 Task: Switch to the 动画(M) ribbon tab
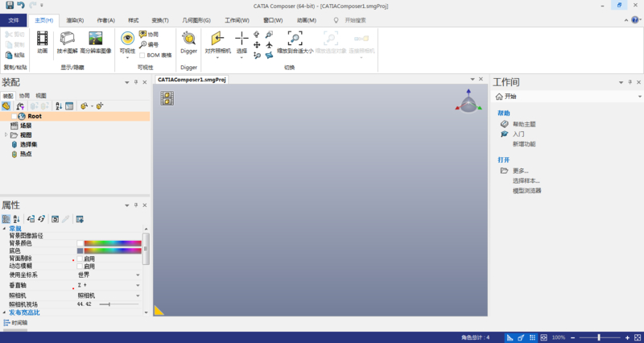click(307, 20)
